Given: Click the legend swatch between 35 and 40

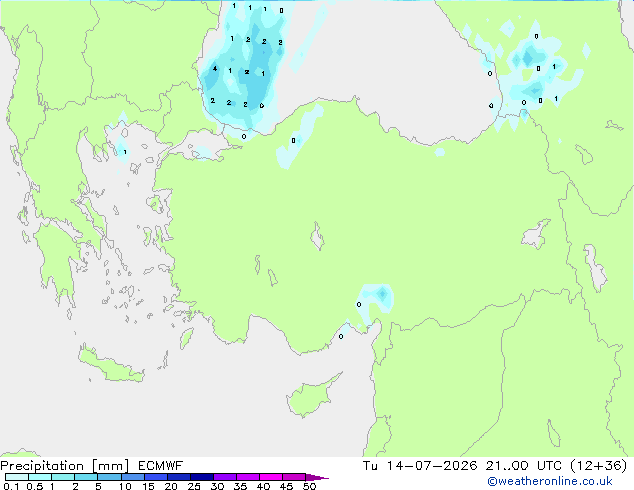Looking at the screenshot, I should point(247,477).
